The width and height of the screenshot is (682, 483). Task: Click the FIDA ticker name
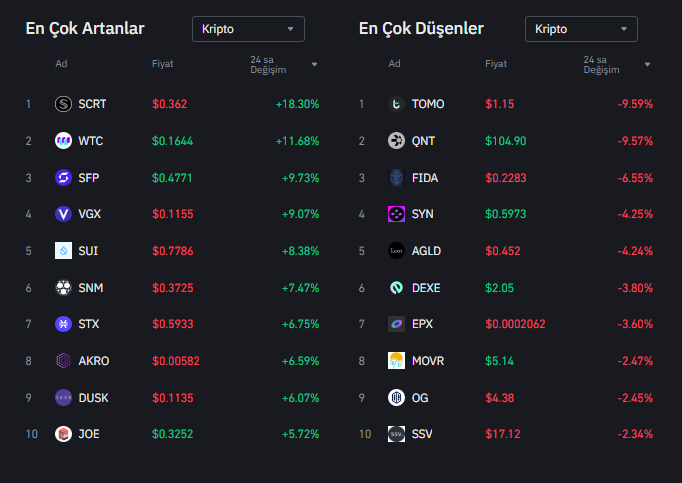click(x=425, y=178)
